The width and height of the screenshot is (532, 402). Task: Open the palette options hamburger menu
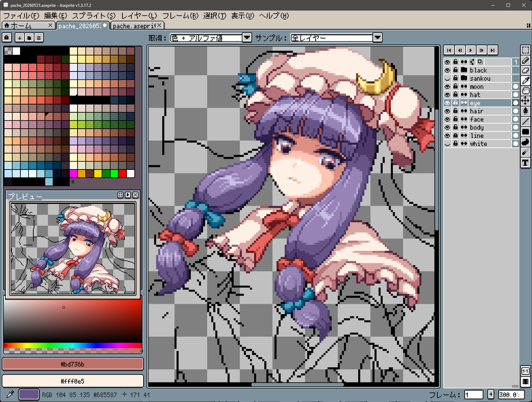pyautogui.click(x=39, y=37)
